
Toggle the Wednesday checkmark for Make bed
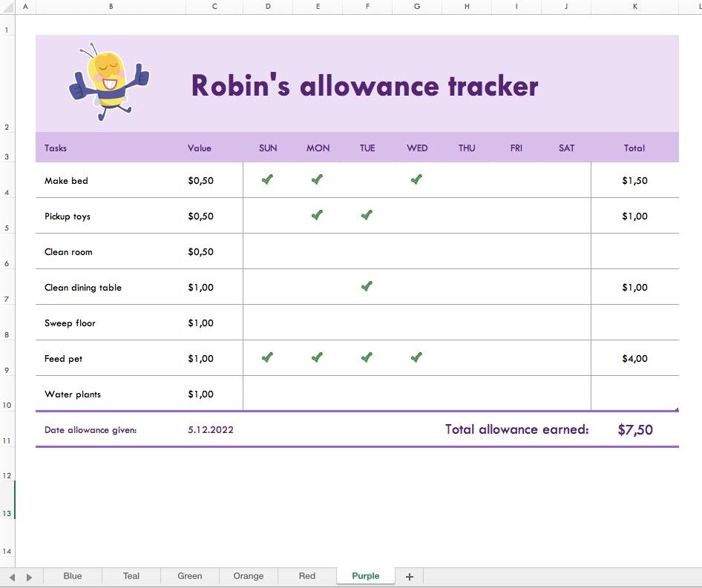(x=416, y=179)
